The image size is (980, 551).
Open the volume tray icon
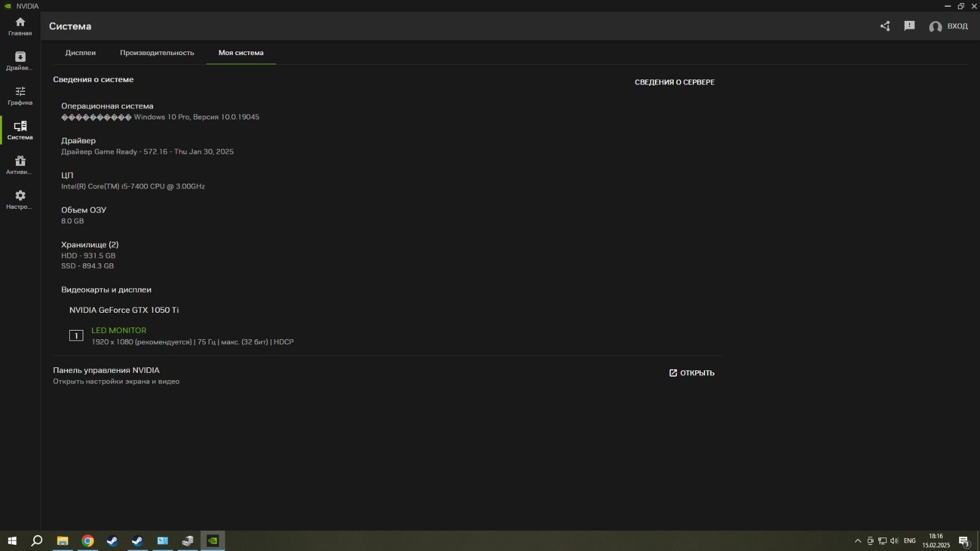[x=894, y=541]
